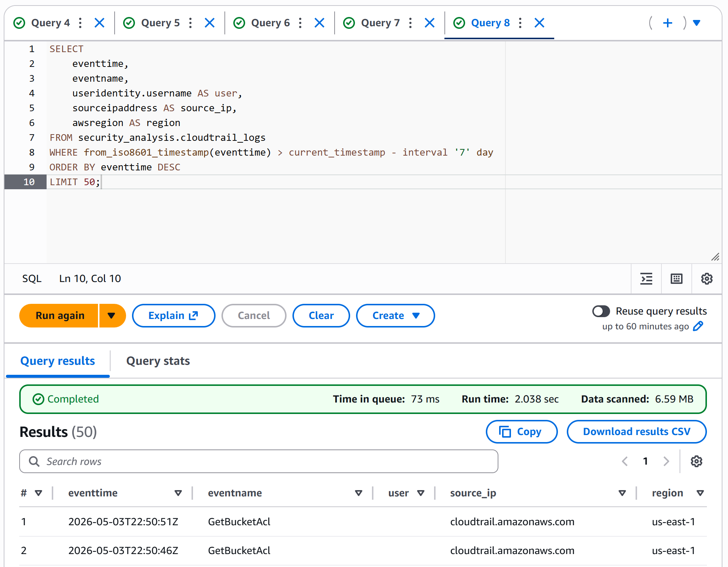Copy the query results
Image resolution: width=728 pixels, height=567 pixels.
(x=521, y=432)
